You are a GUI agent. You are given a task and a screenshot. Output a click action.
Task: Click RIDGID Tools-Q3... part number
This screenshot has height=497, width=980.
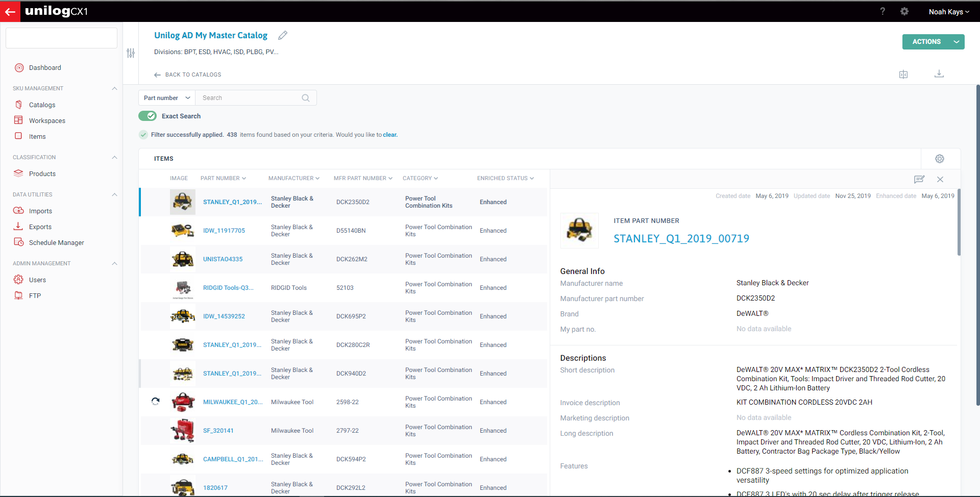coord(228,288)
